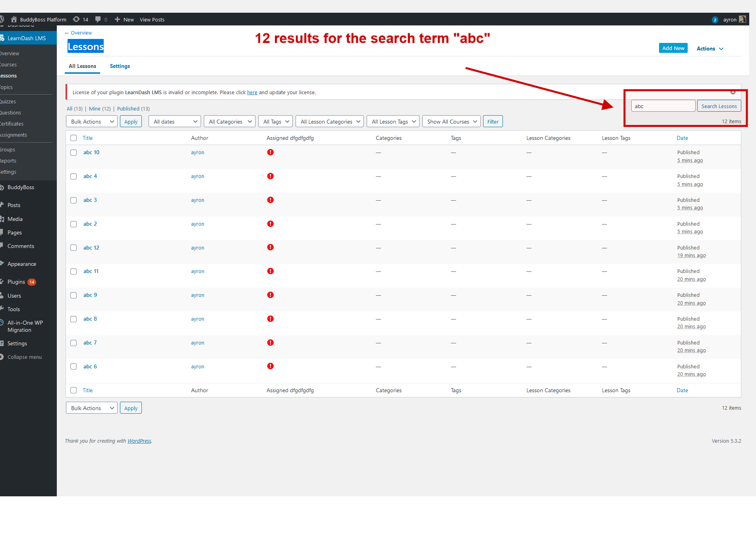This screenshot has width=756, height=544.
Task: Click the ayron user avatar
Action: pyautogui.click(x=742, y=19)
